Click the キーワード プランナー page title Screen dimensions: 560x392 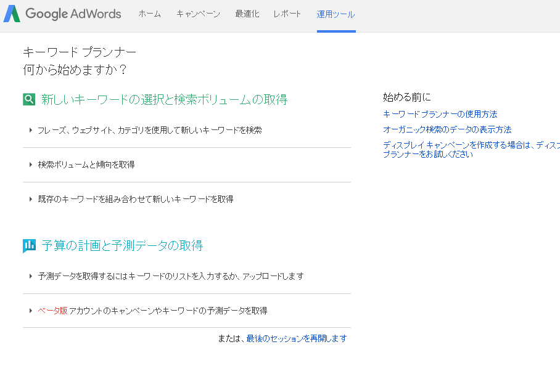pyautogui.click(x=80, y=52)
